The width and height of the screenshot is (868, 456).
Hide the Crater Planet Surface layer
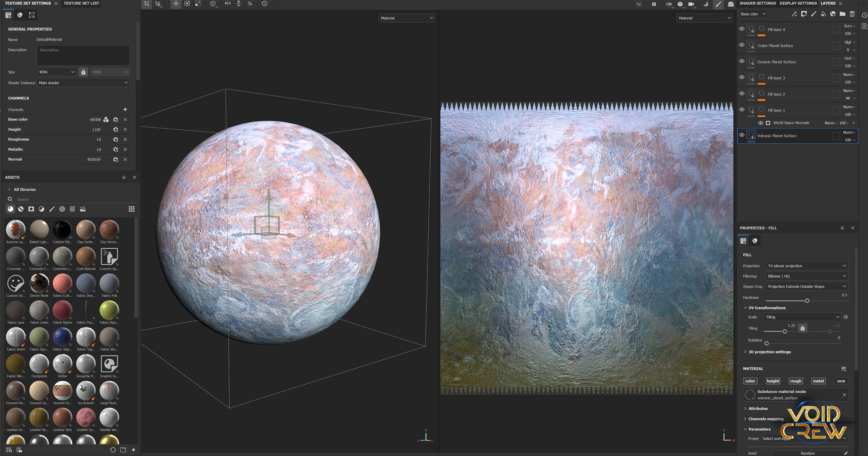click(742, 45)
